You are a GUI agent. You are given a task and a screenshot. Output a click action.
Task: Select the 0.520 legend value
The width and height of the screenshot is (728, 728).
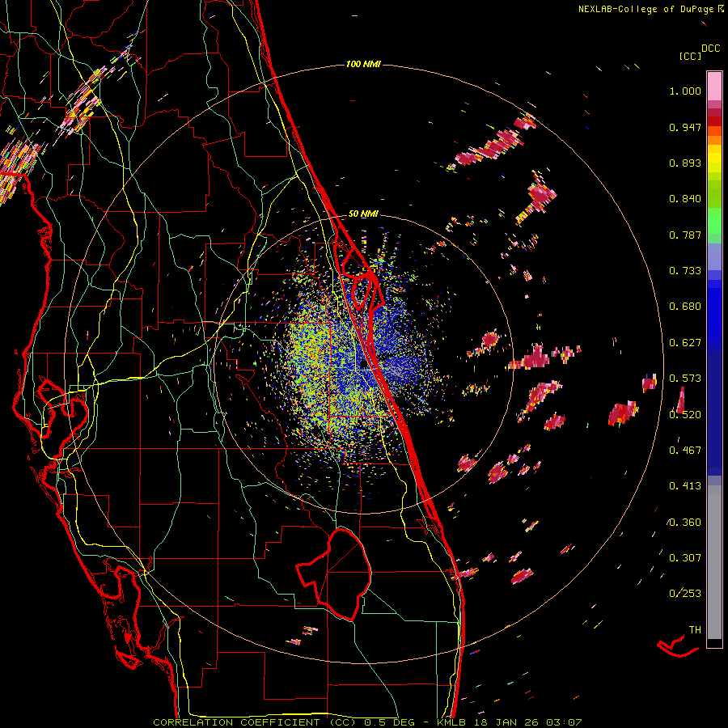685,415
